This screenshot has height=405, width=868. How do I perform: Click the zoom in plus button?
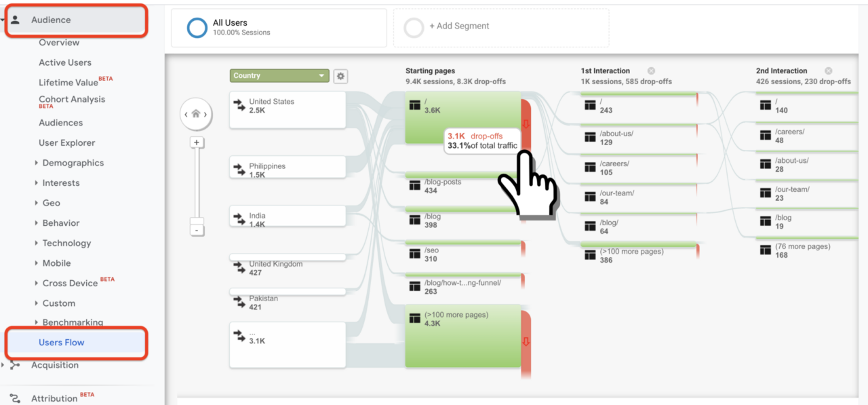pyautogui.click(x=197, y=142)
